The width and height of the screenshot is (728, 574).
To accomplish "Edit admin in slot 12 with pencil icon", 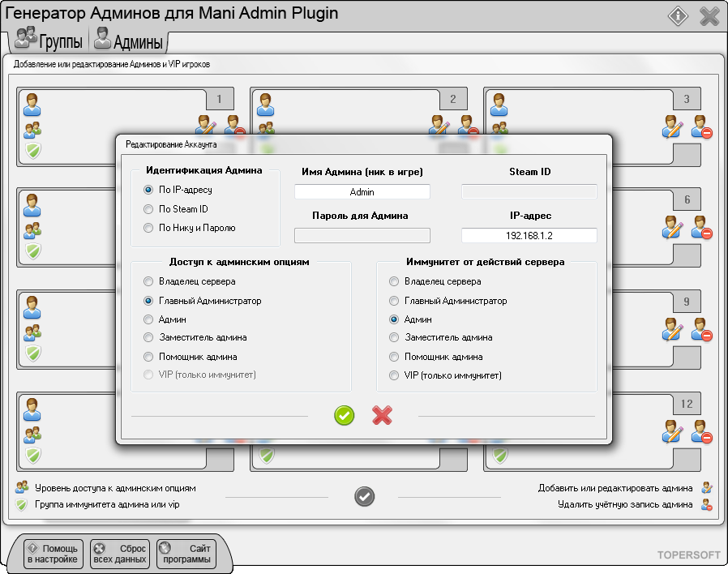I will (673, 431).
